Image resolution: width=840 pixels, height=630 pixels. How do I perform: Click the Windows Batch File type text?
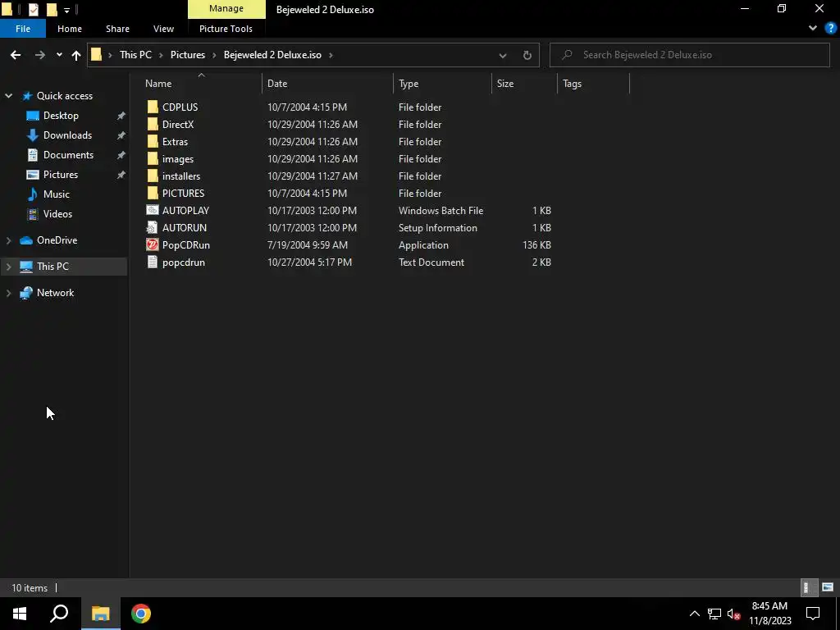coord(441,211)
